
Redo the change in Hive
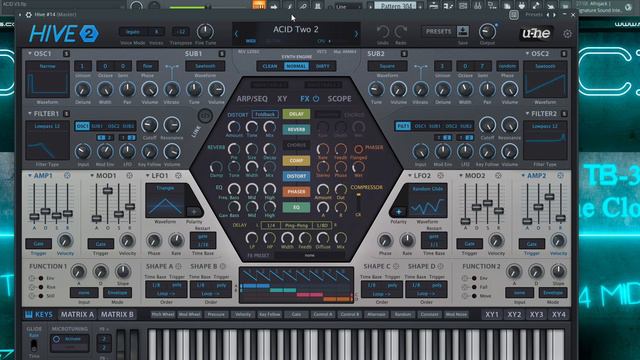400,32
